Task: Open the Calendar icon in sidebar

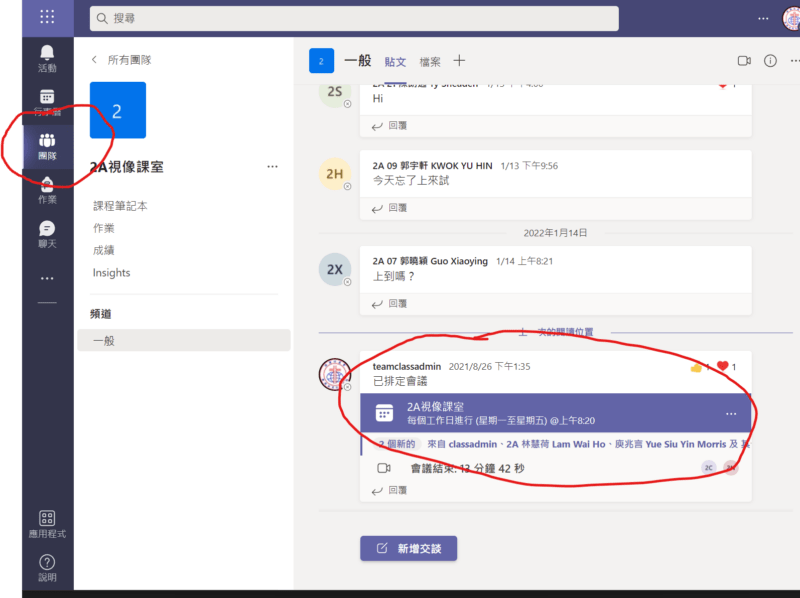Action: click(x=47, y=102)
